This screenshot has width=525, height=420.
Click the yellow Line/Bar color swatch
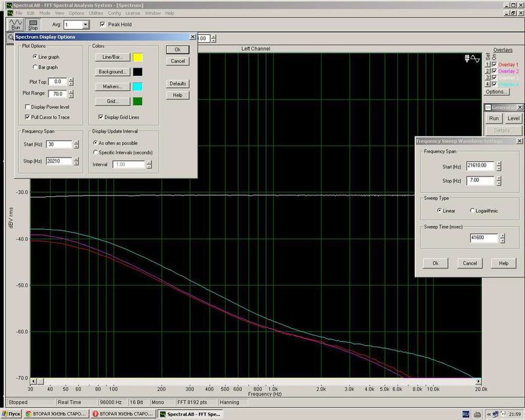[x=138, y=57]
